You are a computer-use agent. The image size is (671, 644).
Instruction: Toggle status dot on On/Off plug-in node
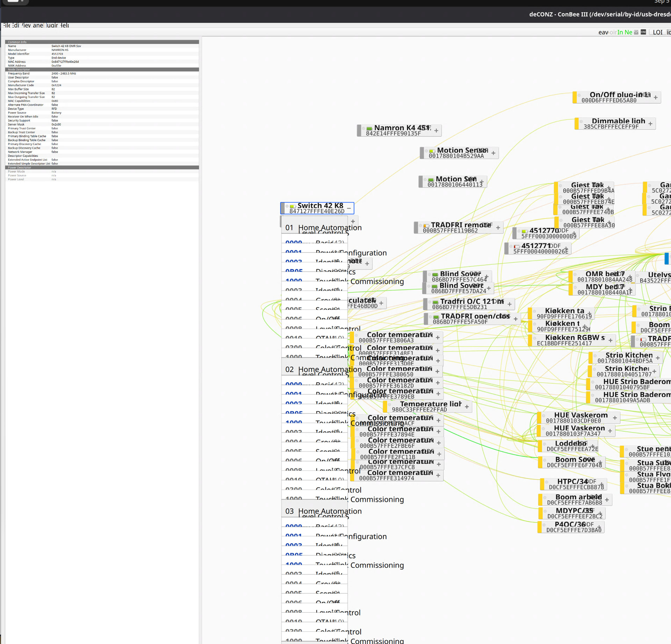click(x=579, y=95)
